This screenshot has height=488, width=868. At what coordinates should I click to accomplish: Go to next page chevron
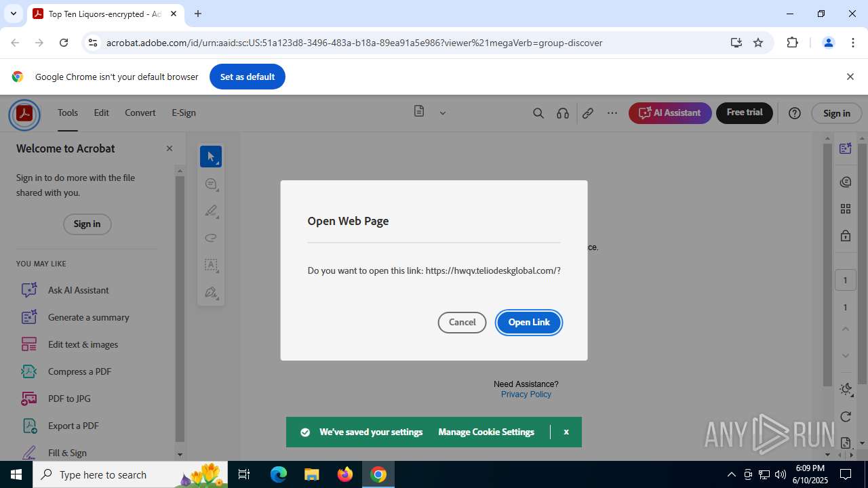[846, 356]
